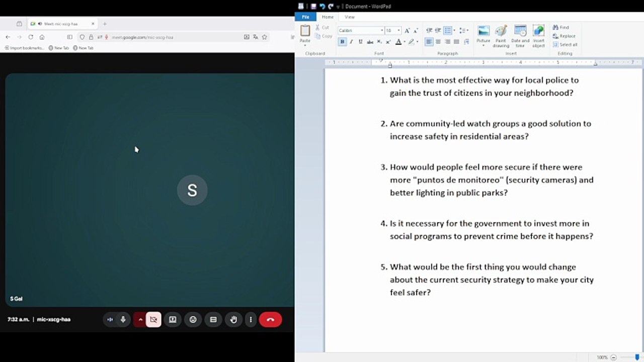Toggle Bold formatting in WordPad
Image resolution: width=644 pixels, height=362 pixels.
(x=342, y=42)
